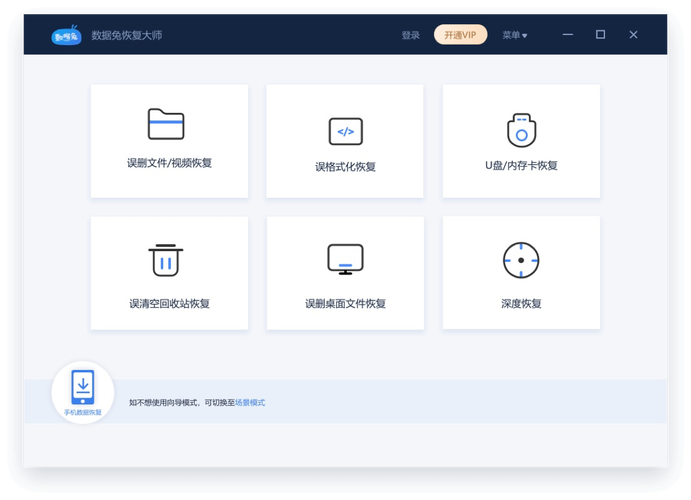Choose the 误清空回收站恢复 label

(x=169, y=304)
